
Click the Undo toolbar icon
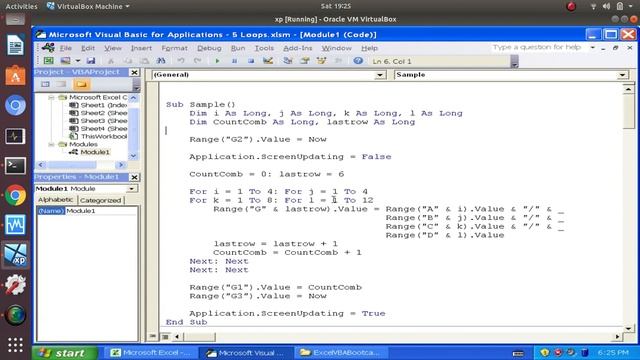point(181,61)
